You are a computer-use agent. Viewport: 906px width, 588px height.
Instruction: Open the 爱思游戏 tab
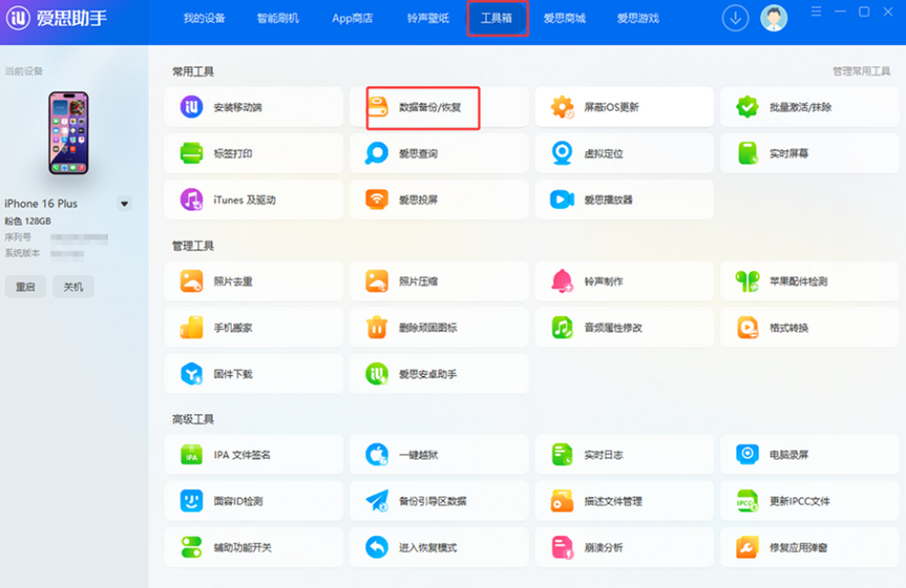pyautogui.click(x=638, y=18)
